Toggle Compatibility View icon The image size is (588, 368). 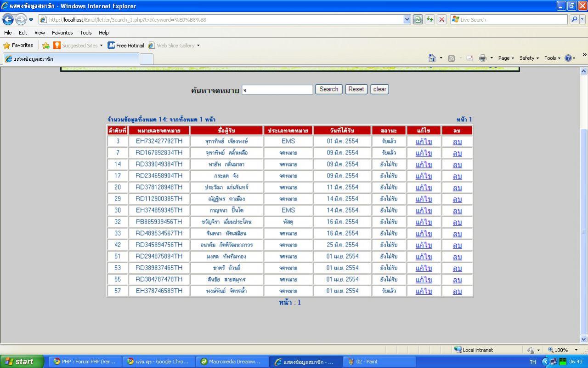point(418,20)
